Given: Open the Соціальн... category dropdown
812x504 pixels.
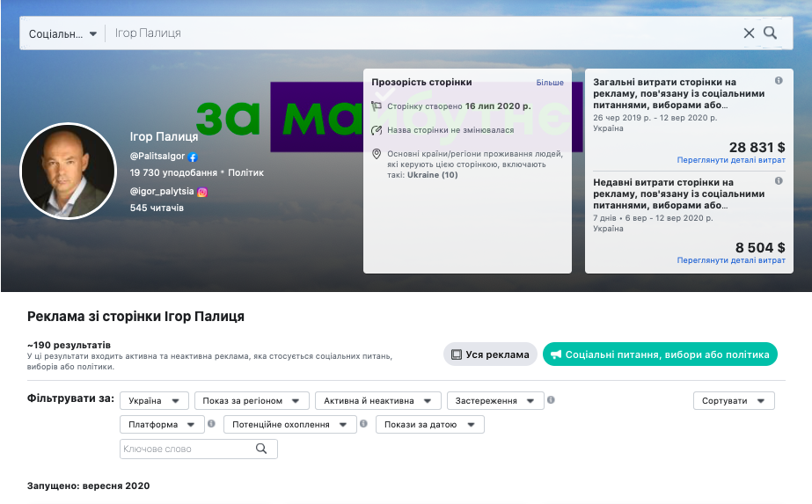Looking at the screenshot, I should coord(62,33).
